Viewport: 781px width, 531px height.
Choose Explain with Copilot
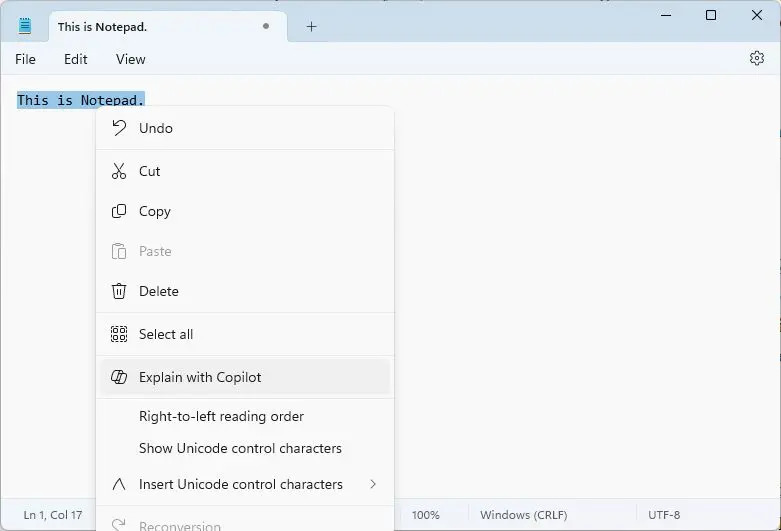click(200, 377)
